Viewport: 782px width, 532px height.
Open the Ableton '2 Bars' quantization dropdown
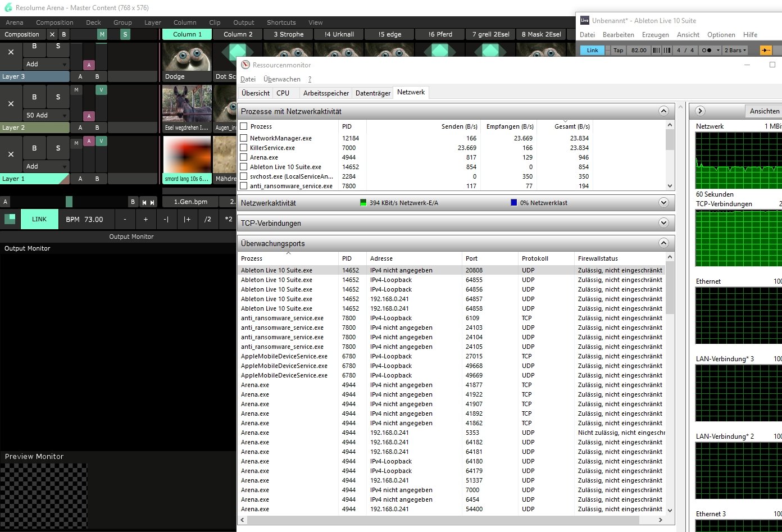tap(735, 50)
